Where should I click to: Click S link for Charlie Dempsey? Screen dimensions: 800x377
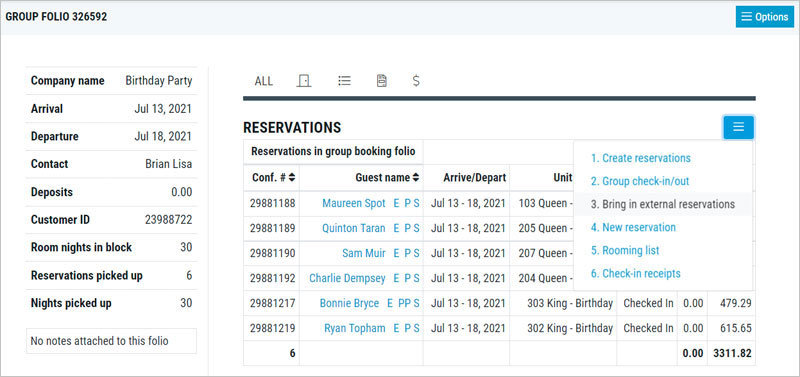[x=416, y=278]
